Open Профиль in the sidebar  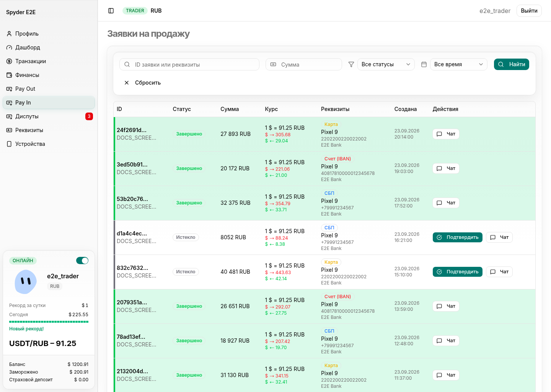point(49,34)
